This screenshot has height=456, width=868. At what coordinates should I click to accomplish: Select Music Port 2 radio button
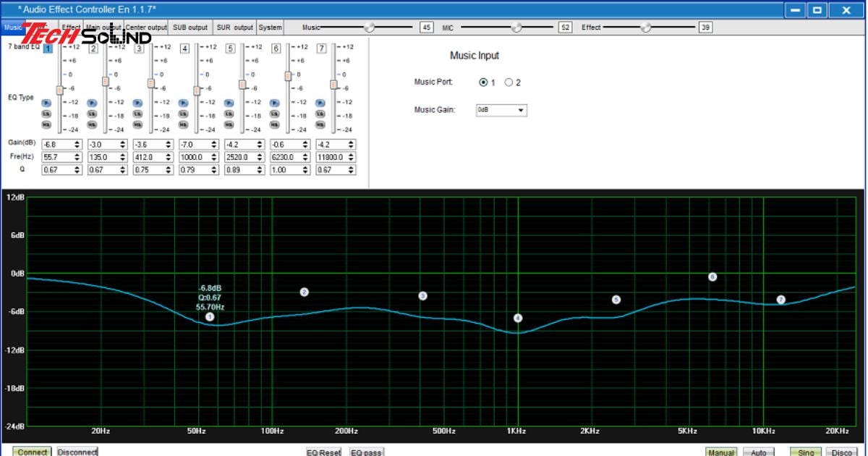click(509, 83)
